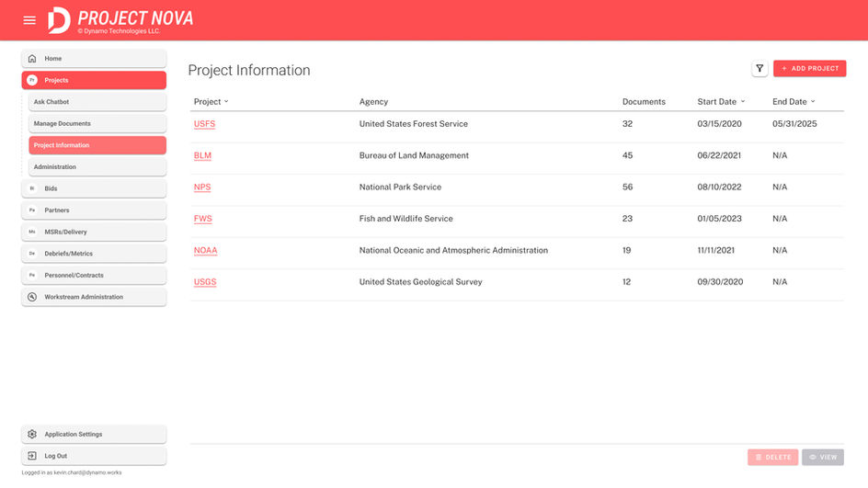Select the Bureau of Land Management row

[x=414, y=156]
